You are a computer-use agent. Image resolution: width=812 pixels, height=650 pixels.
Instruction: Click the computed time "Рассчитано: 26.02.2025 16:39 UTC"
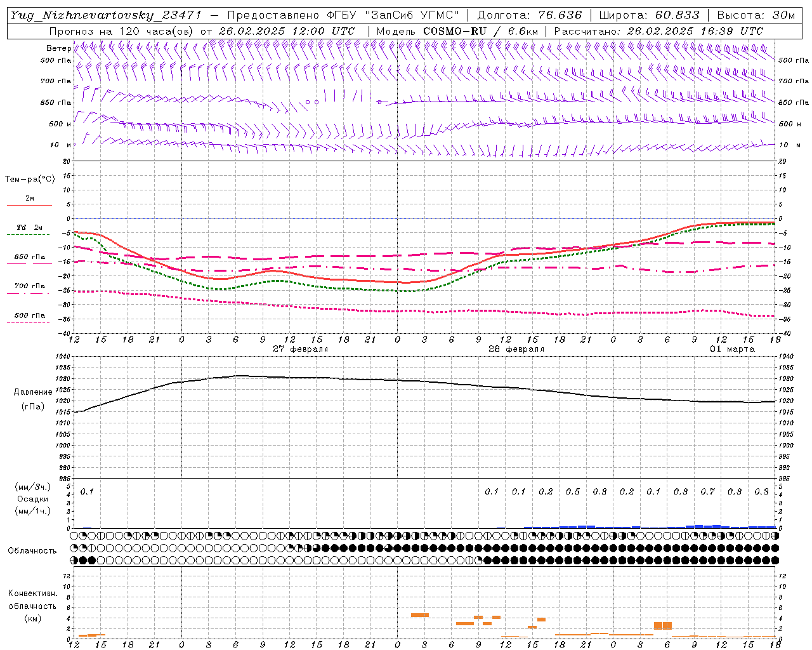(x=658, y=31)
